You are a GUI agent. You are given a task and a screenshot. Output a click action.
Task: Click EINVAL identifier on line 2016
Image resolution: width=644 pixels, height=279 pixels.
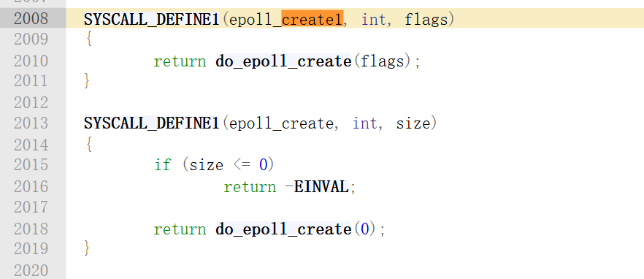tap(321, 187)
